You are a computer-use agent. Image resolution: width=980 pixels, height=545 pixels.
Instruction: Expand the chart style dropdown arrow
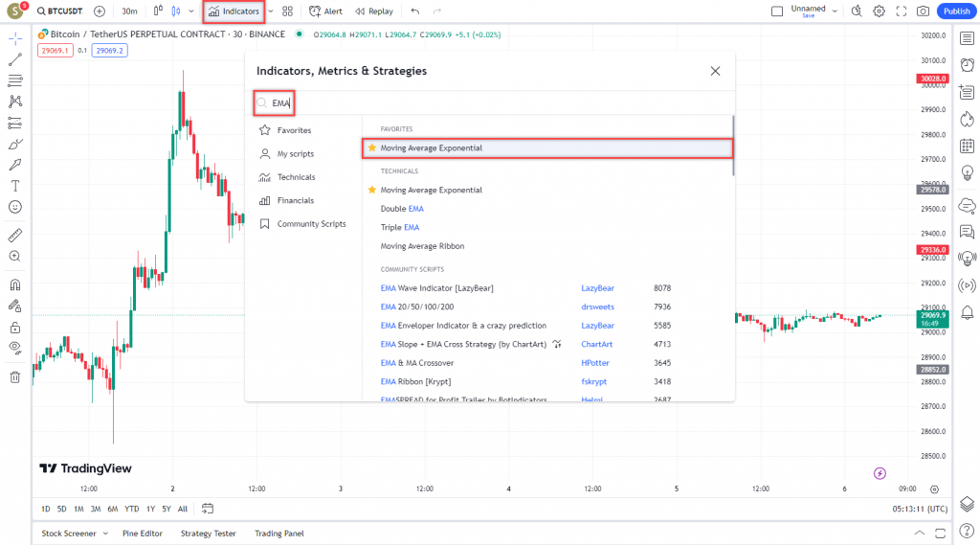click(191, 11)
